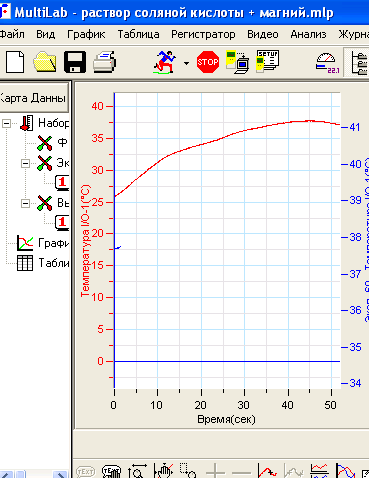Collapse the Набор tree node

tap(6, 124)
